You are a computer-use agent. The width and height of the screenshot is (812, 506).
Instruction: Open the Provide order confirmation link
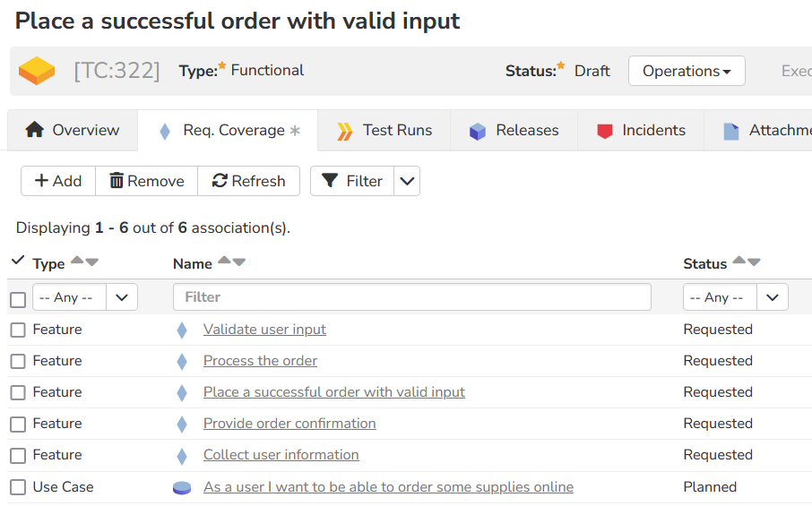point(289,424)
